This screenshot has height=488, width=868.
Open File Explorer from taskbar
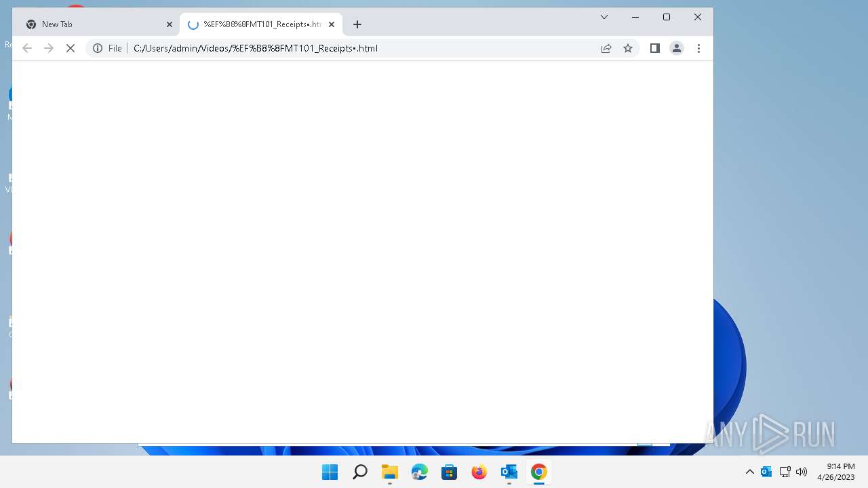(390, 472)
